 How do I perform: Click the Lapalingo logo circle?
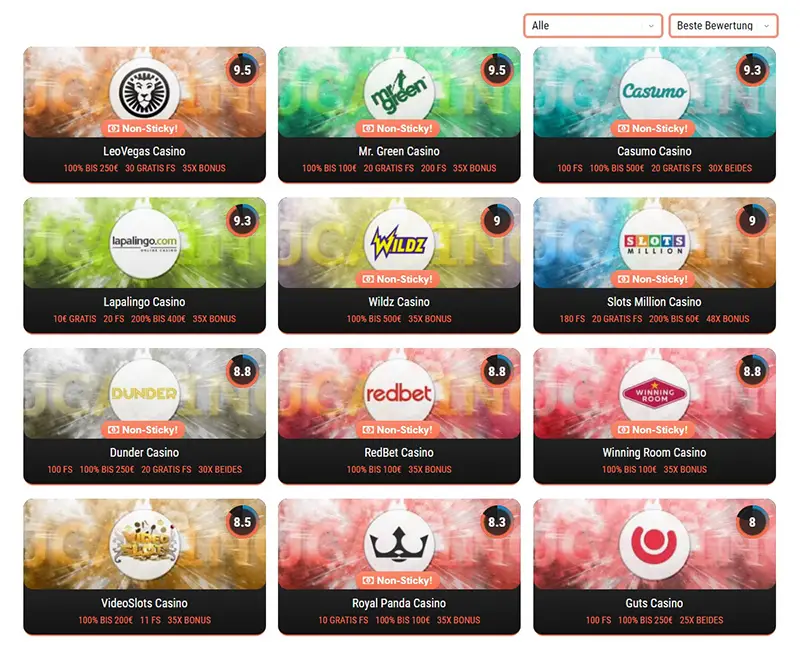pos(144,242)
